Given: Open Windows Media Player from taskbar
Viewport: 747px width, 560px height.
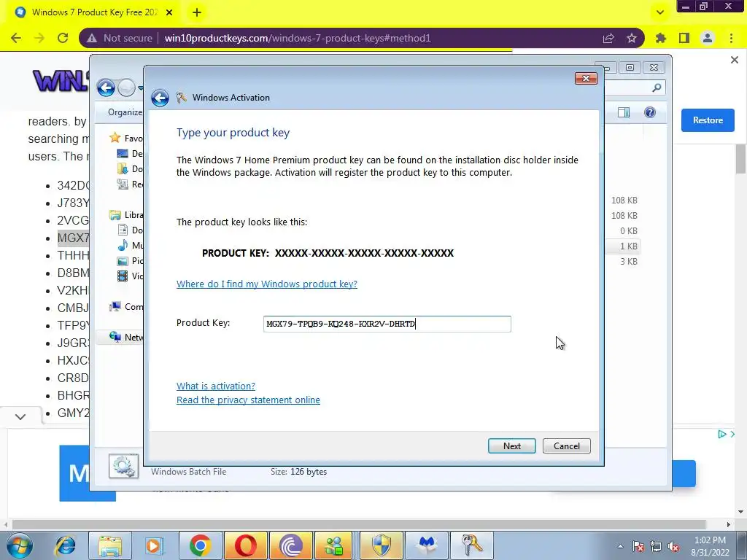Looking at the screenshot, I should click(x=155, y=545).
